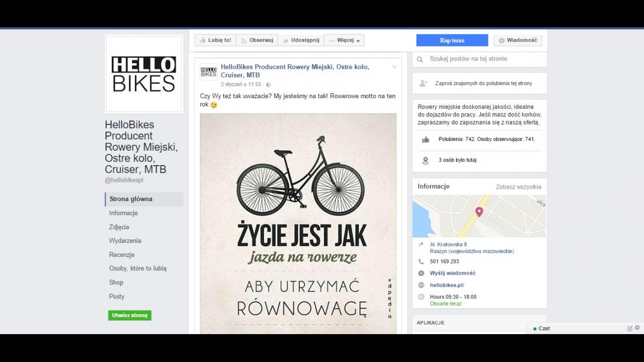Click the Wyślij wiadomość link
The image size is (644, 362).
tap(452, 274)
